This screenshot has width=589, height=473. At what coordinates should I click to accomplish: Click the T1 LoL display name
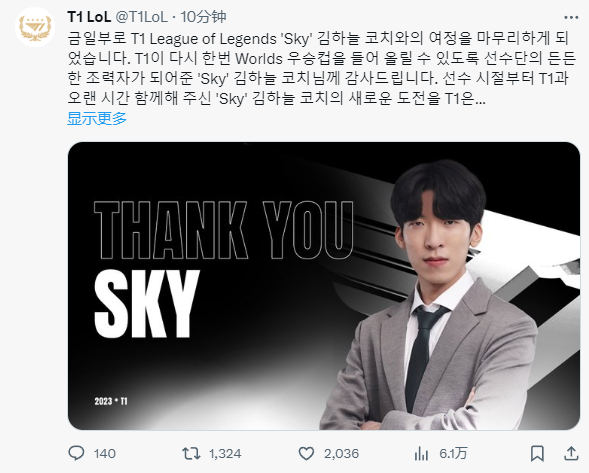89,17
